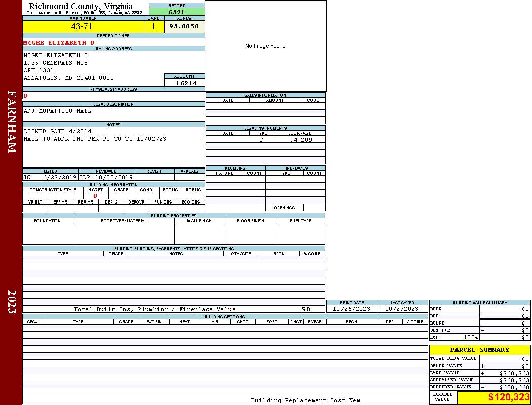
Task: Click the print date 10/26/2023
Action: coord(352,309)
